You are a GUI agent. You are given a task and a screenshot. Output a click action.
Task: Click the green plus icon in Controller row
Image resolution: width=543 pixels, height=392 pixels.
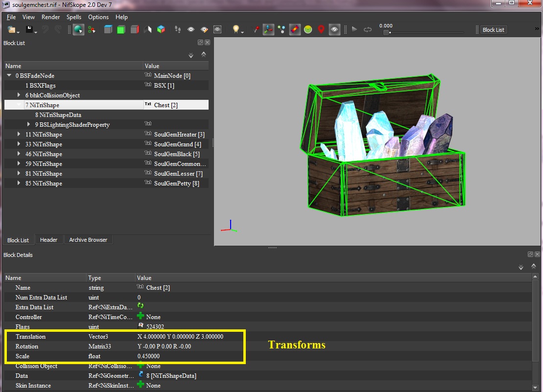coord(140,316)
